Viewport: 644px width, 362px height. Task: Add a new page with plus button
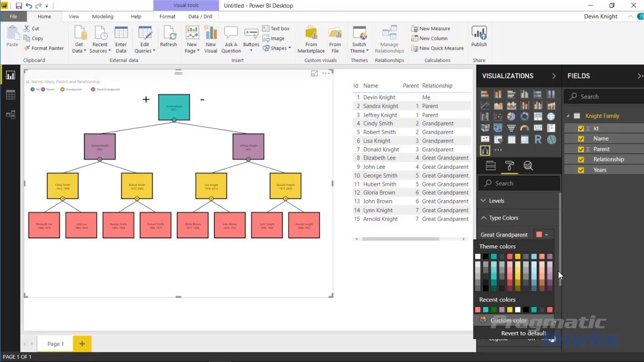[x=82, y=344]
